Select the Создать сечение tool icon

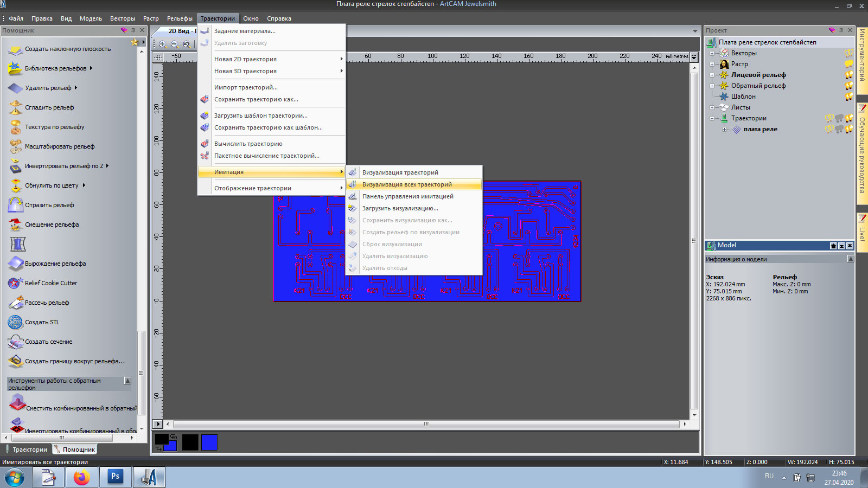pyautogui.click(x=16, y=342)
